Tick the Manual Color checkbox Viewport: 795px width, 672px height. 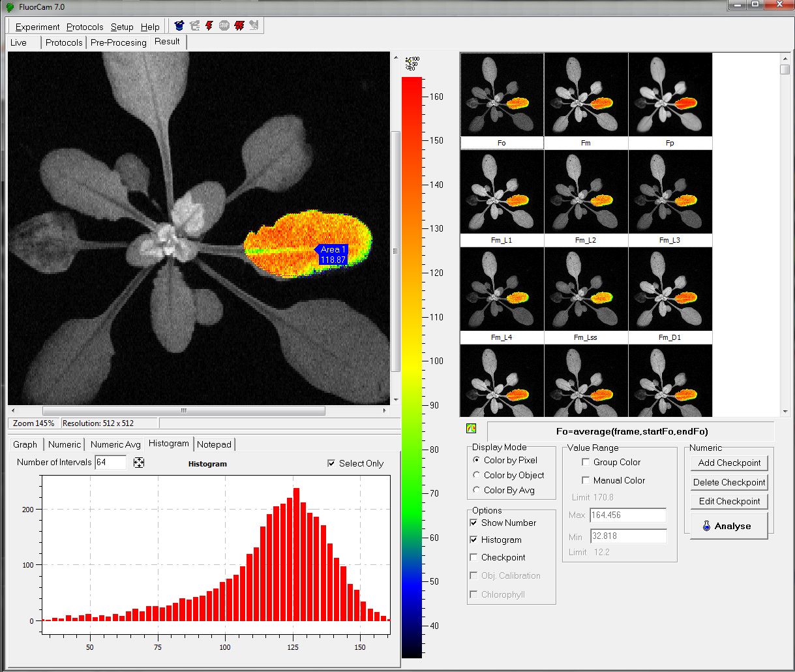pos(586,480)
